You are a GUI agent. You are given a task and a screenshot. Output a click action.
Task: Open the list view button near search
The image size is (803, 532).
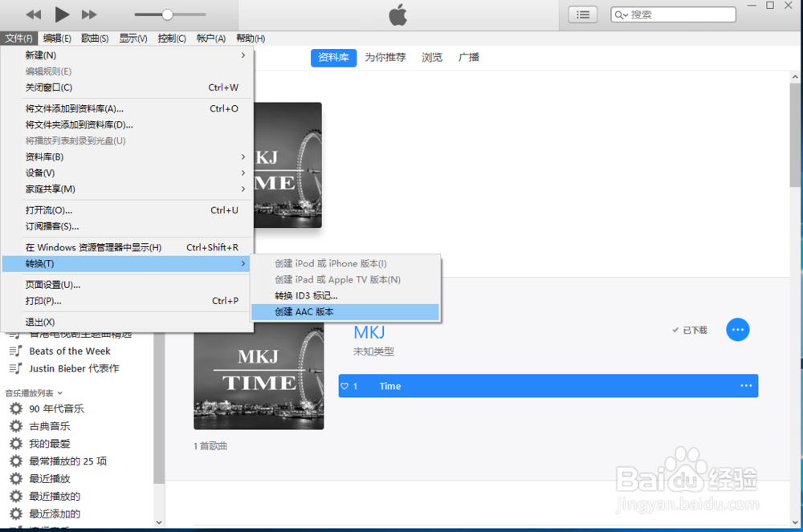[x=583, y=14]
